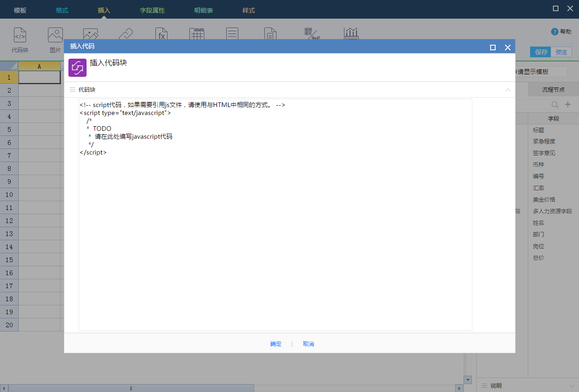Open the 模板 tab

20,10
